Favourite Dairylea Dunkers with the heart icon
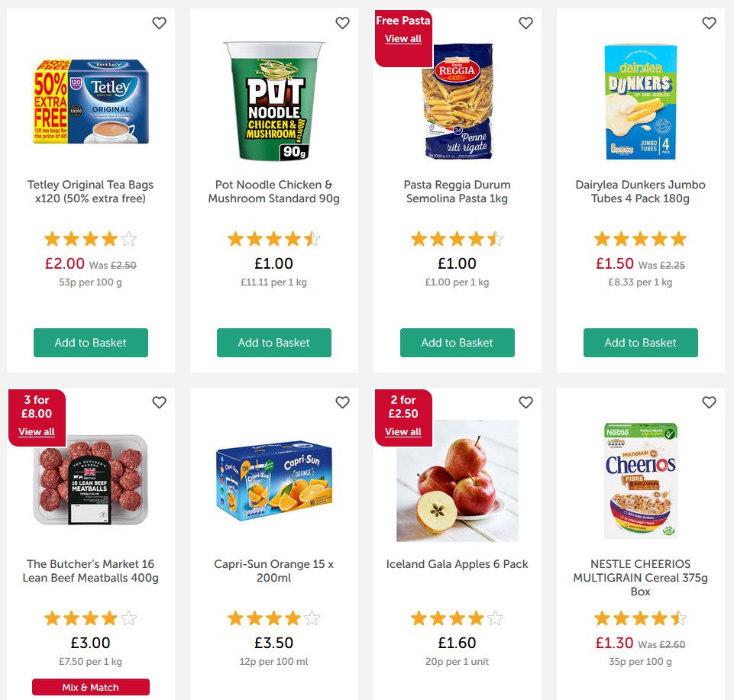The width and height of the screenshot is (734, 700). point(709,23)
